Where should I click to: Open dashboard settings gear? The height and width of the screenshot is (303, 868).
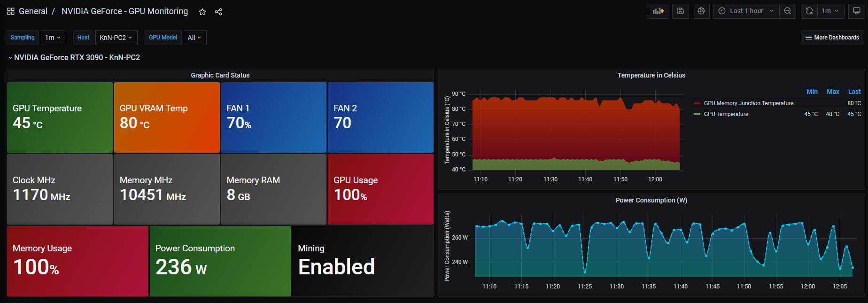tap(701, 11)
